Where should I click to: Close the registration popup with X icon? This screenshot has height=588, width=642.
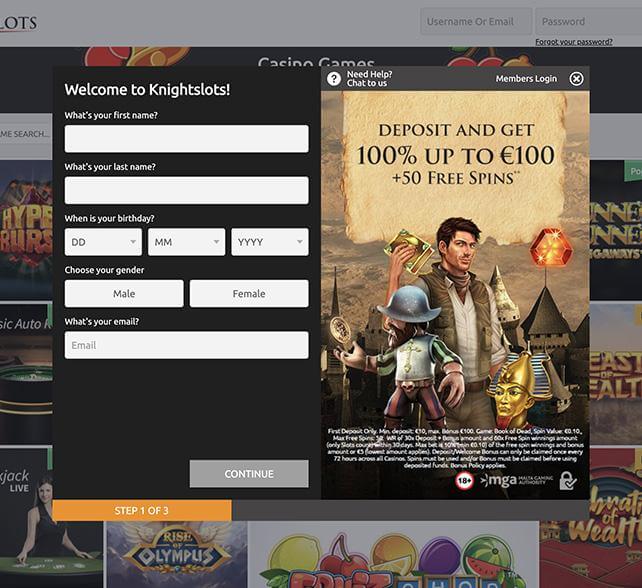point(576,79)
